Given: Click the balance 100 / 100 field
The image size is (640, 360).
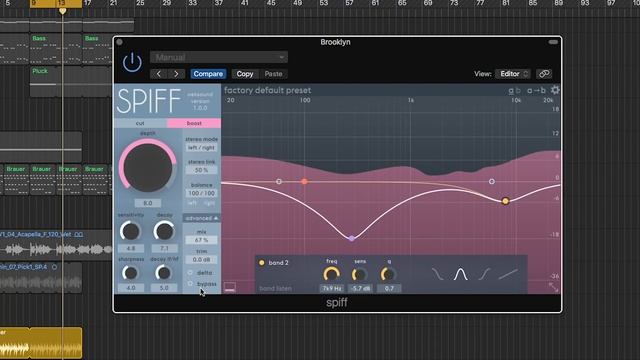Looking at the screenshot, I should (x=202, y=193).
